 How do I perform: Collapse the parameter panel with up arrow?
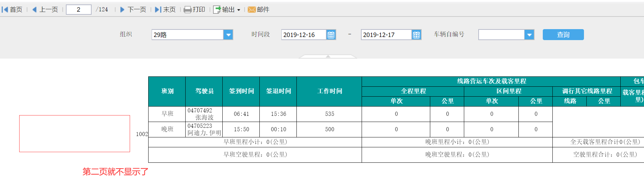pos(328,56)
